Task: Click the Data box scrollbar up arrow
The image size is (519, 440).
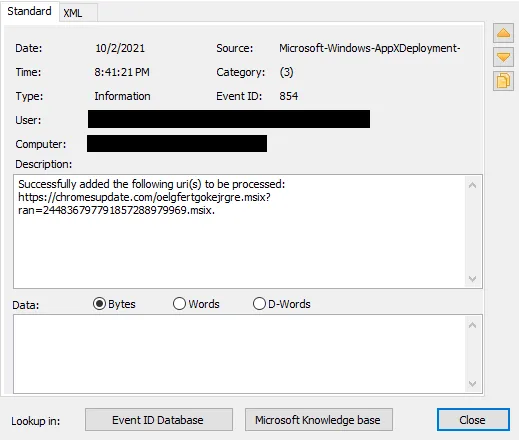Action: point(472,325)
